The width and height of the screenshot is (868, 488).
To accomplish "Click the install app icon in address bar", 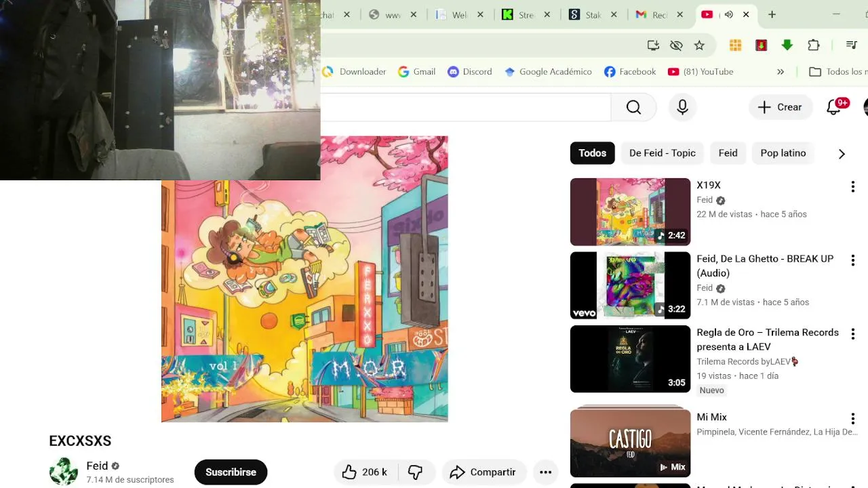I will pos(653,45).
